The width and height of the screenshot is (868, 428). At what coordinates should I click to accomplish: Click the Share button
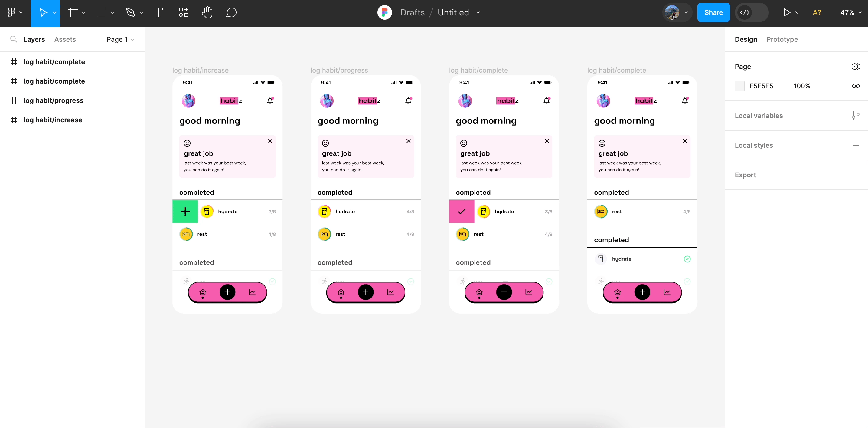pyautogui.click(x=714, y=12)
